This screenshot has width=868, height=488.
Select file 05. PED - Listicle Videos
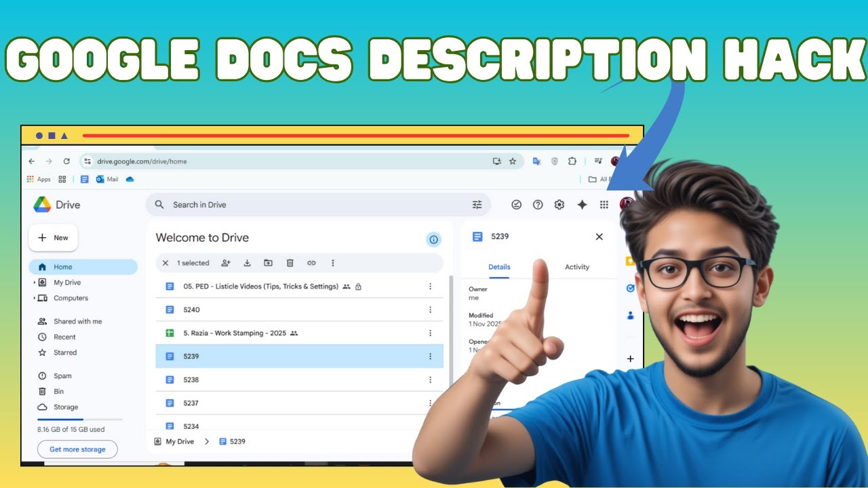point(299,287)
